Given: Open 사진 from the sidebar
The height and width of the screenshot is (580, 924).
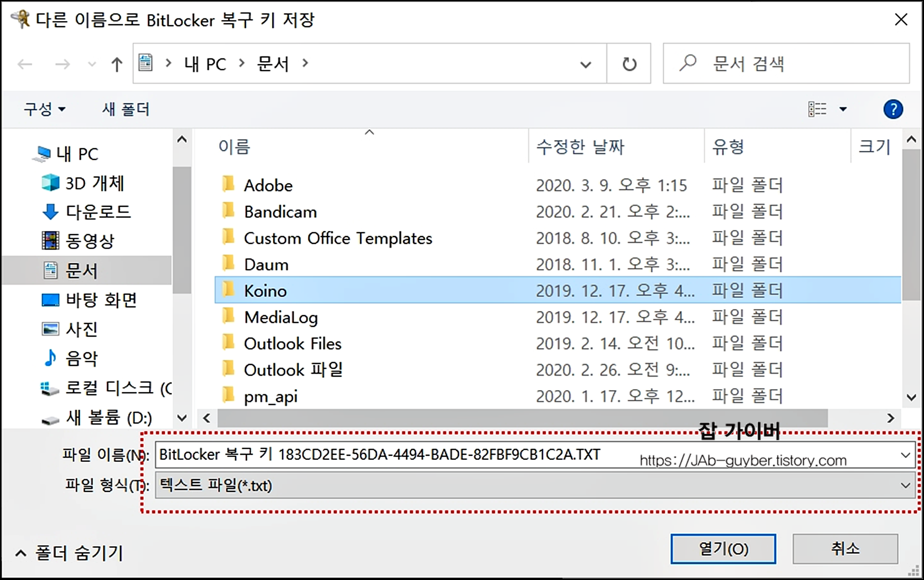Looking at the screenshot, I should click(x=82, y=329).
